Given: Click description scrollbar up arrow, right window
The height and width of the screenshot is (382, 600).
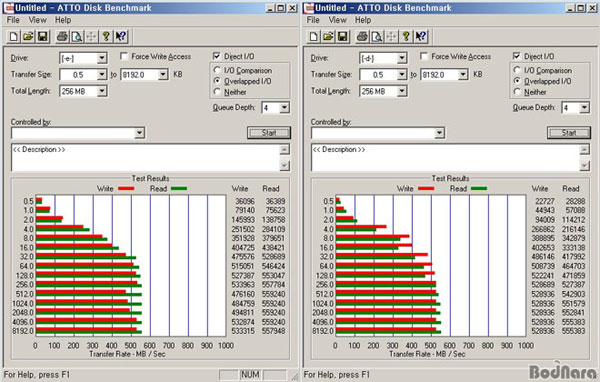Looking at the screenshot, I should pos(585,149).
